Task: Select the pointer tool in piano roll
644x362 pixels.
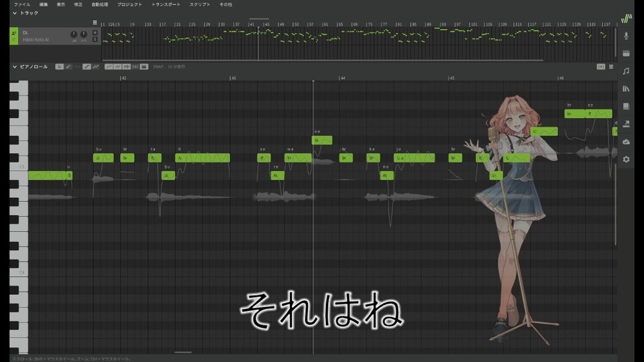Action: point(59,66)
